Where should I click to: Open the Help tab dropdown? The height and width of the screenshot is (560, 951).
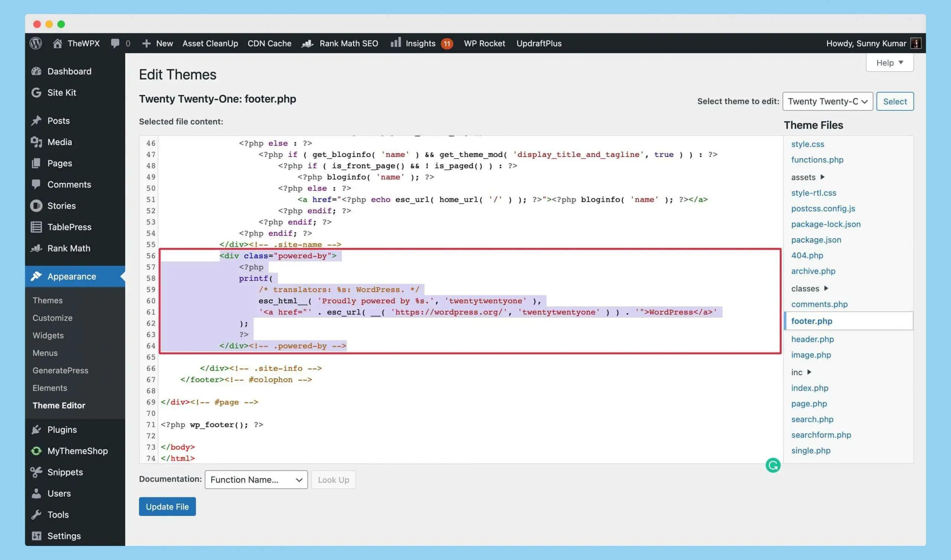[x=889, y=63]
